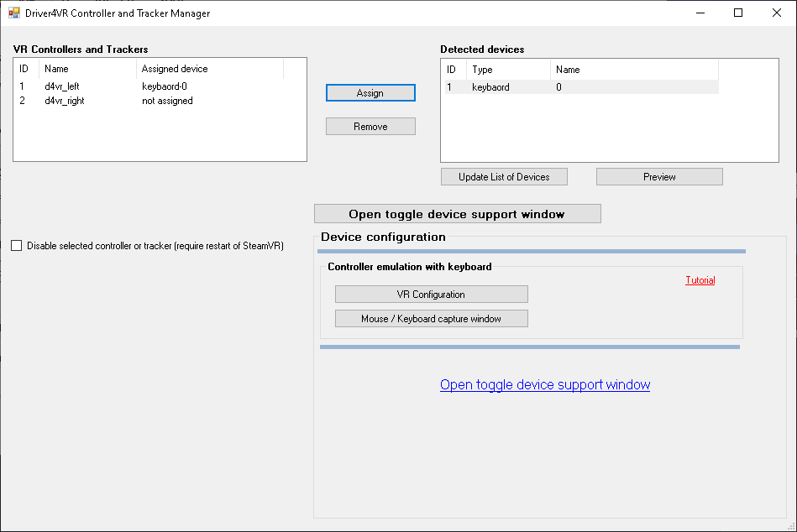Click the blue Open toggle device support window link
Image resolution: width=797 pixels, height=532 pixels.
[544, 385]
